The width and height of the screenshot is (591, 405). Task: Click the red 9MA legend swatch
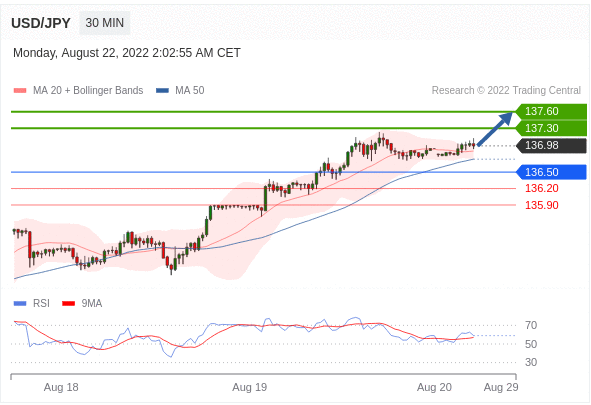[x=68, y=303]
